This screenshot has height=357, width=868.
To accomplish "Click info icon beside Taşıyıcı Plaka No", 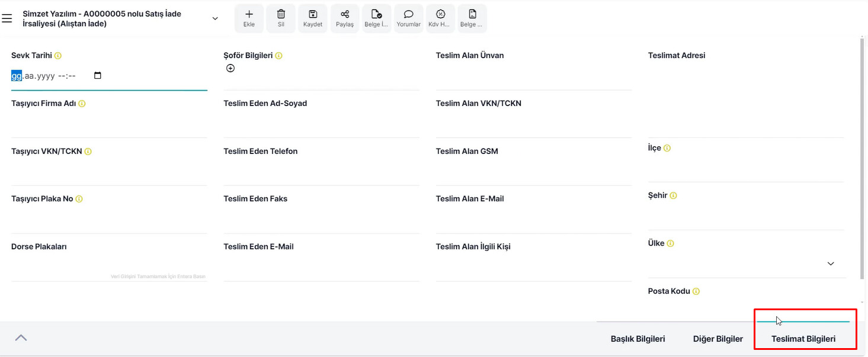I will 79,199.
